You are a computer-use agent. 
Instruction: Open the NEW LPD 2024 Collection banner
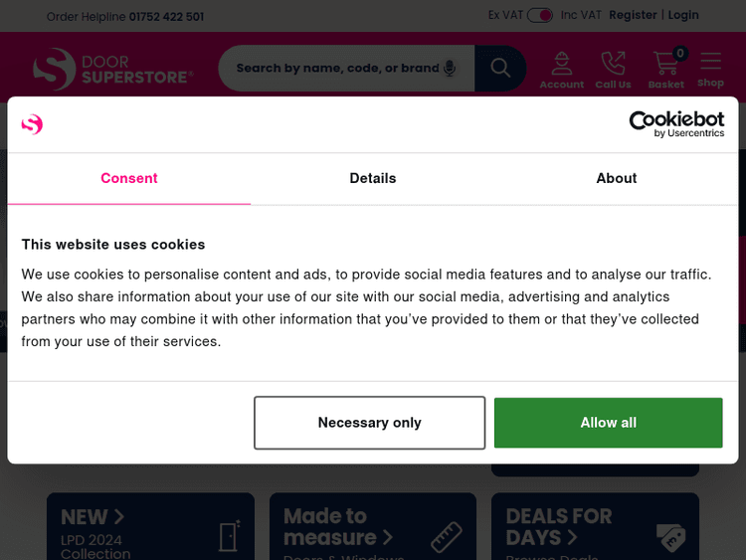tap(150, 528)
